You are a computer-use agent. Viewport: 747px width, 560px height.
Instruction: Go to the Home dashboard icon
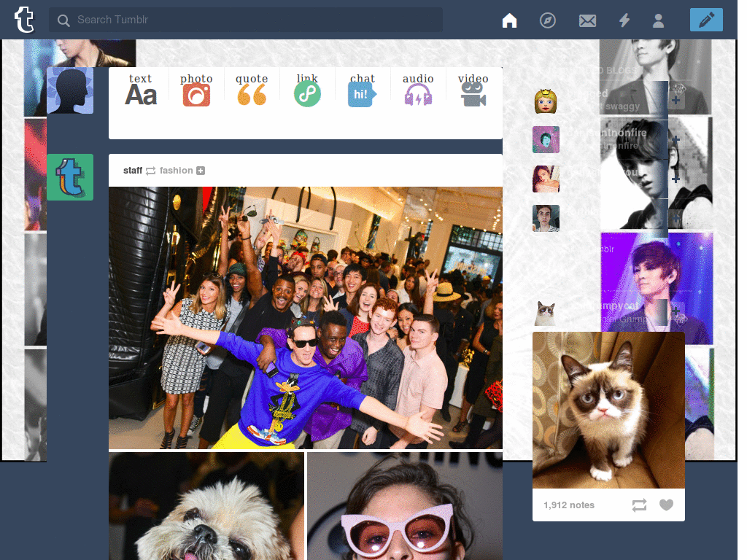509,20
